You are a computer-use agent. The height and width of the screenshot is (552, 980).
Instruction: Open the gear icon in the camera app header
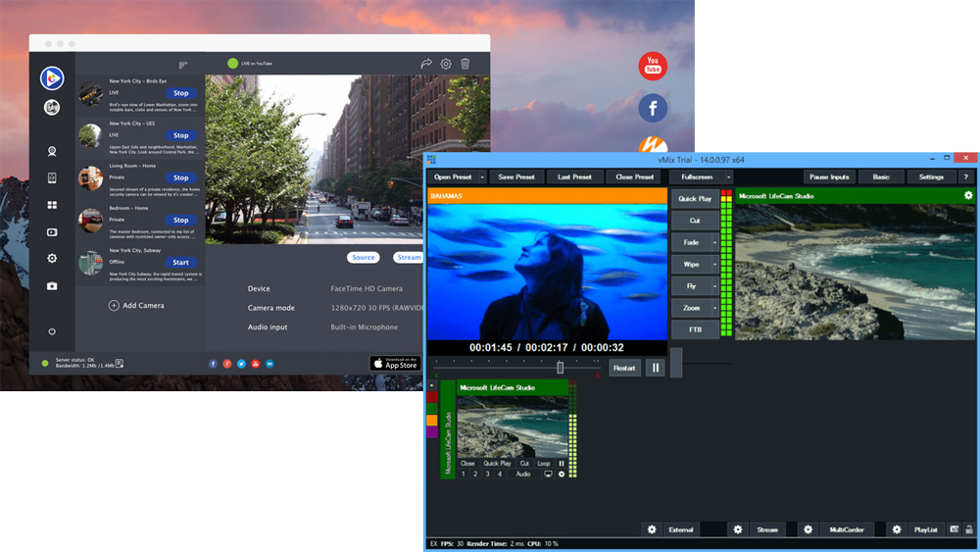pyautogui.click(x=446, y=63)
